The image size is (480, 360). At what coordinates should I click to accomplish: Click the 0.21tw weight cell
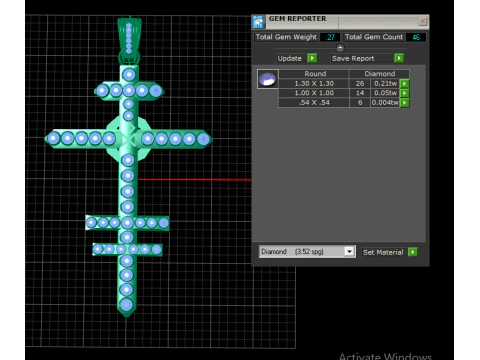[x=385, y=83]
